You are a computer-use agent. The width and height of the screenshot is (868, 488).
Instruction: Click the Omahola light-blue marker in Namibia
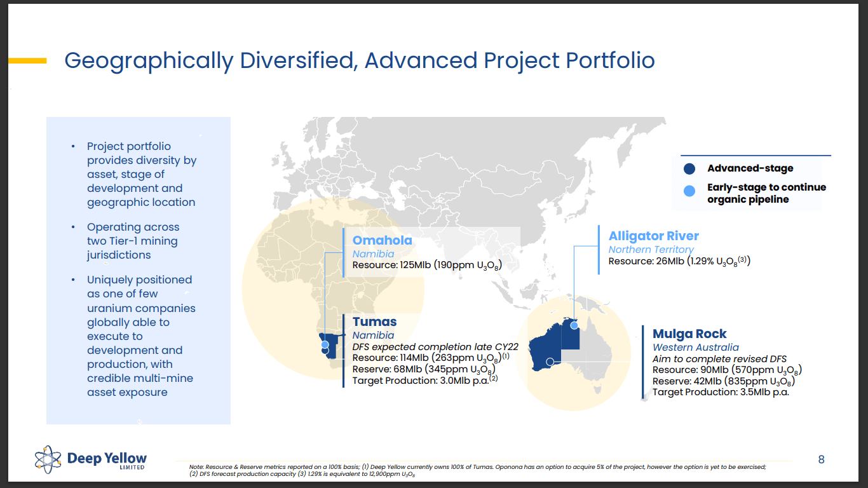pos(325,344)
